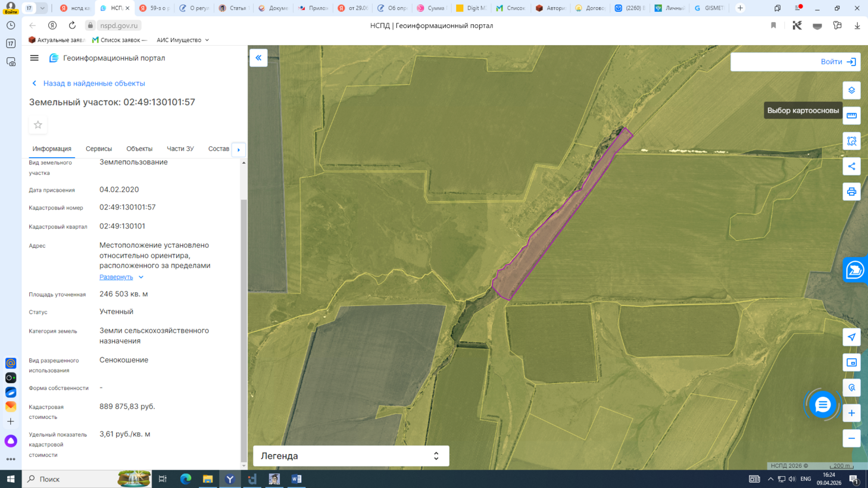
Task: Add land plot to favorites star
Action: (x=38, y=125)
